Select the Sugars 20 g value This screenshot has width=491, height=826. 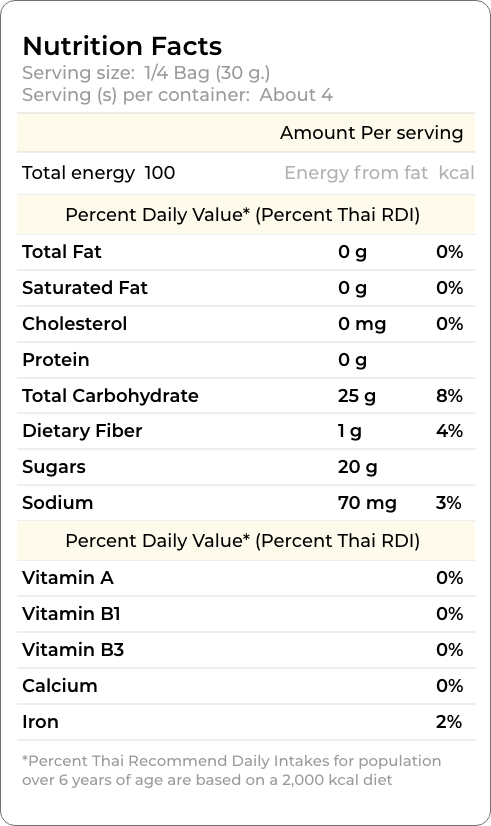tap(358, 467)
